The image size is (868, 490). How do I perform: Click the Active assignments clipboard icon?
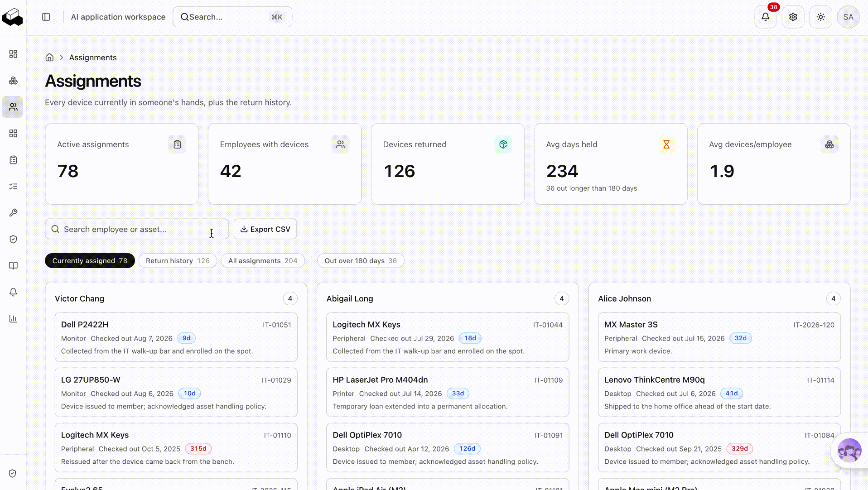click(x=177, y=144)
